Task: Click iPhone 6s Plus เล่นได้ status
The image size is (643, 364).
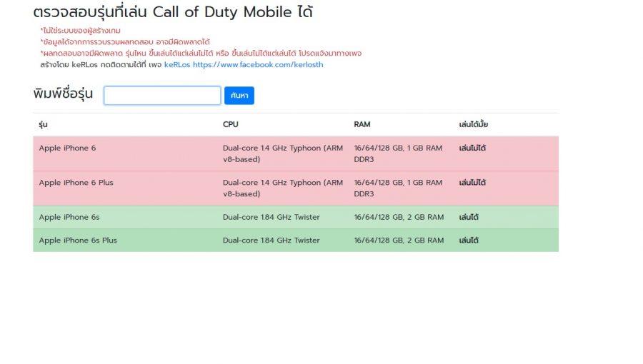Action: coord(469,241)
